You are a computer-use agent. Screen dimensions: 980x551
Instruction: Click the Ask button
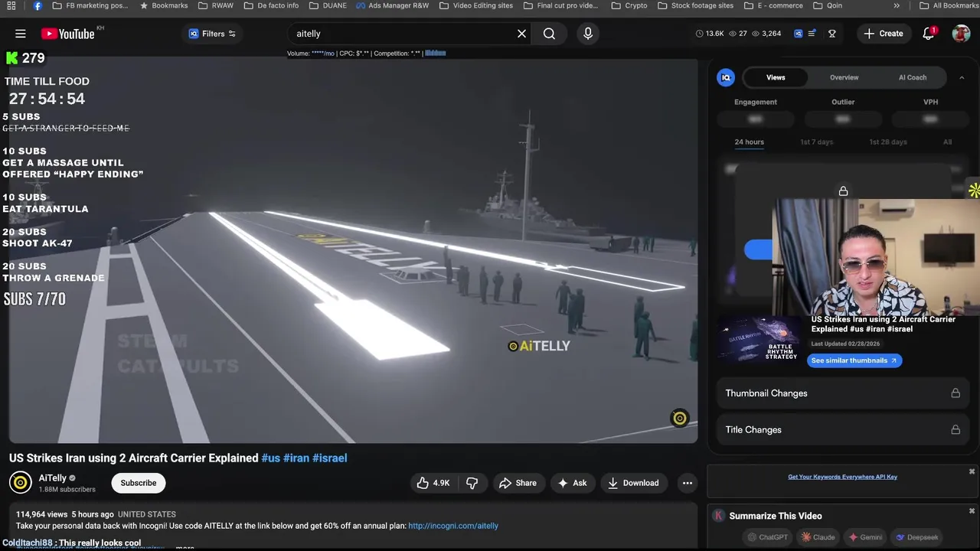(572, 483)
